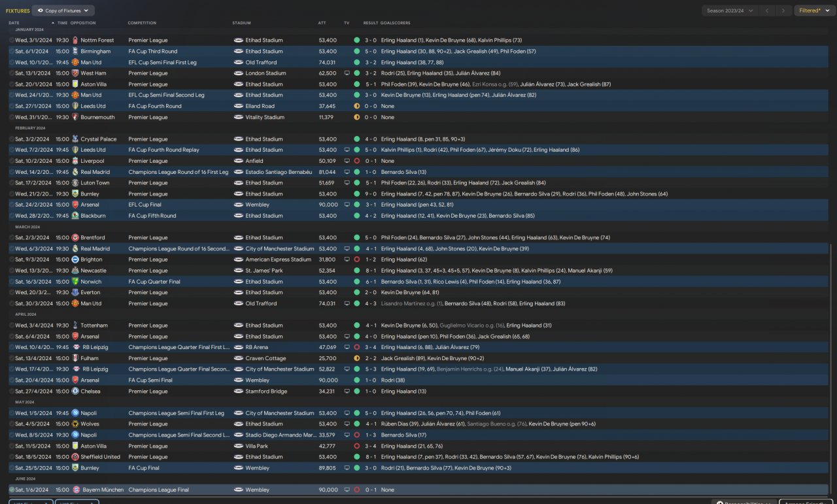
Task: Click the Norwich club badge
Action: pos(75,282)
